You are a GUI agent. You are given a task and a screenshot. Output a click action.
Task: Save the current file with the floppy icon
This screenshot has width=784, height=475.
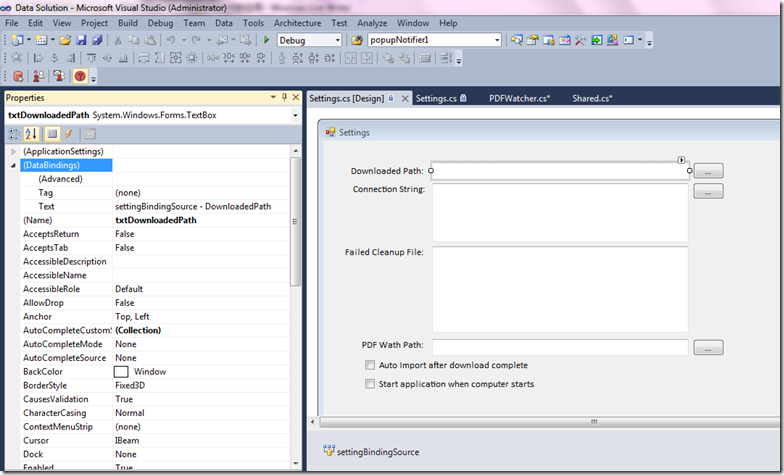[x=81, y=40]
